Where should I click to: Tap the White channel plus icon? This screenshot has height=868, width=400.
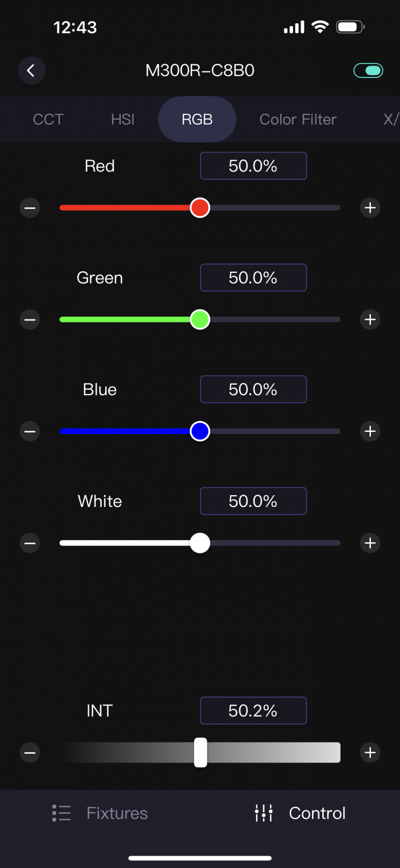[370, 543]
